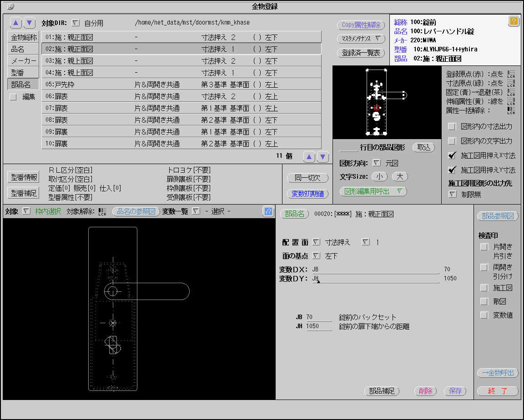Enable 図形内の寸法出力 checkbox
Viewport: 524px width, 420px height.
(x=452, y=126)
